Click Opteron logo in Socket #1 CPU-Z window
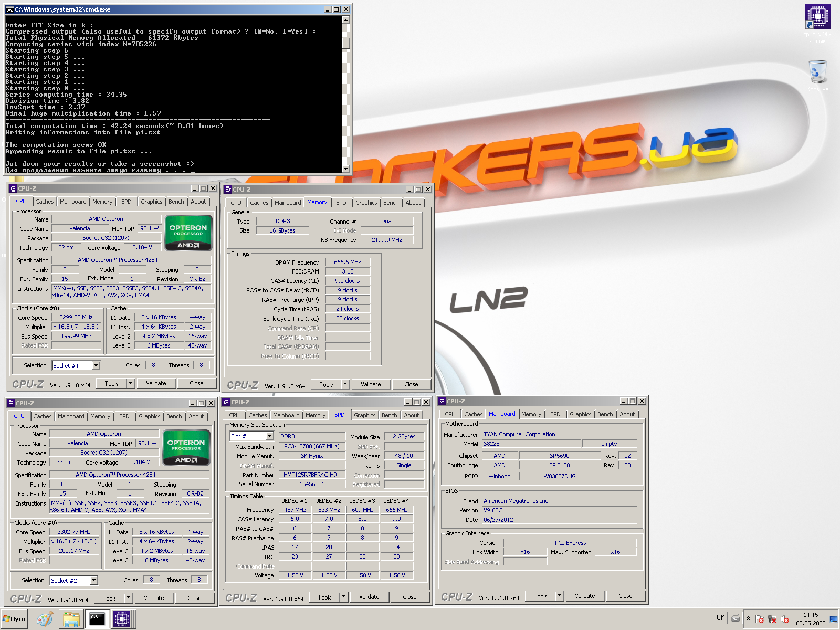This screenshot has height=630, width=840. coord(188,233)
